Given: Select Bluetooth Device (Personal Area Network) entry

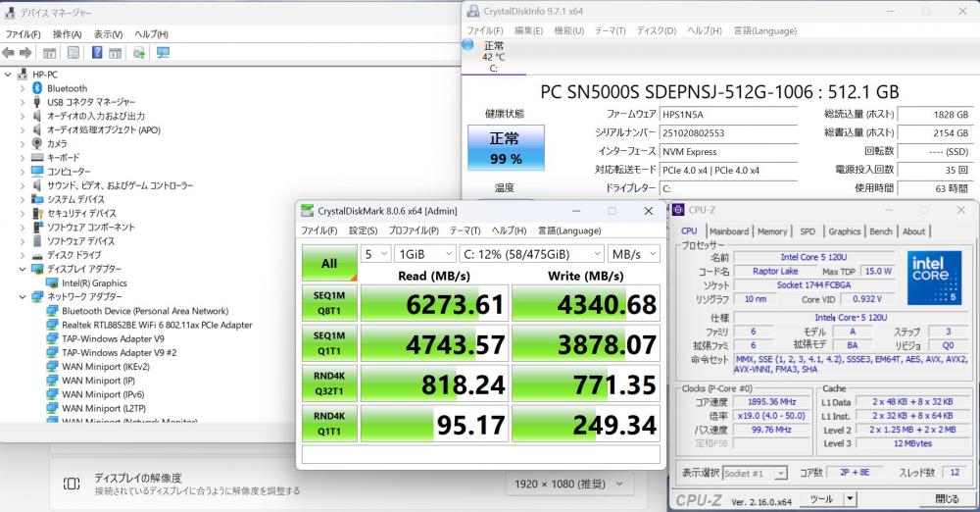Looking at the screenshot, I should coord(145,311).
